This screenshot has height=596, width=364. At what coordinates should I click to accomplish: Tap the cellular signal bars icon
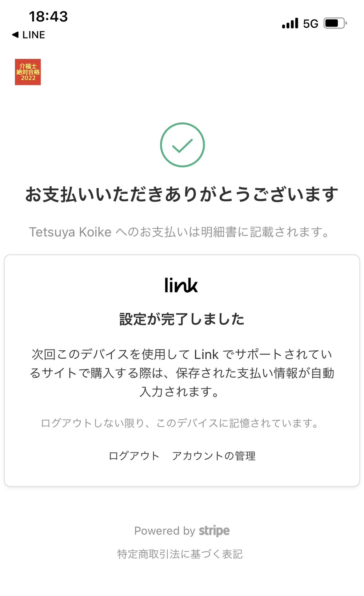[290, 23]
